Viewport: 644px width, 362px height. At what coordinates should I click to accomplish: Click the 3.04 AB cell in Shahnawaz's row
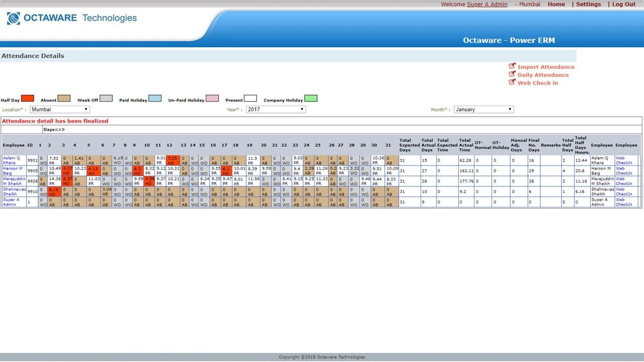tap(106, 192)
